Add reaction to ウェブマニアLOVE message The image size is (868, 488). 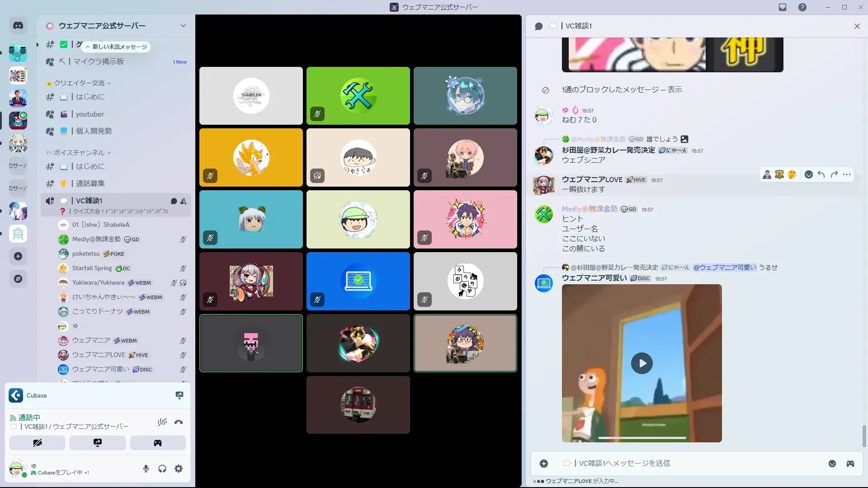pyautogui.click(x=808, y=174)
